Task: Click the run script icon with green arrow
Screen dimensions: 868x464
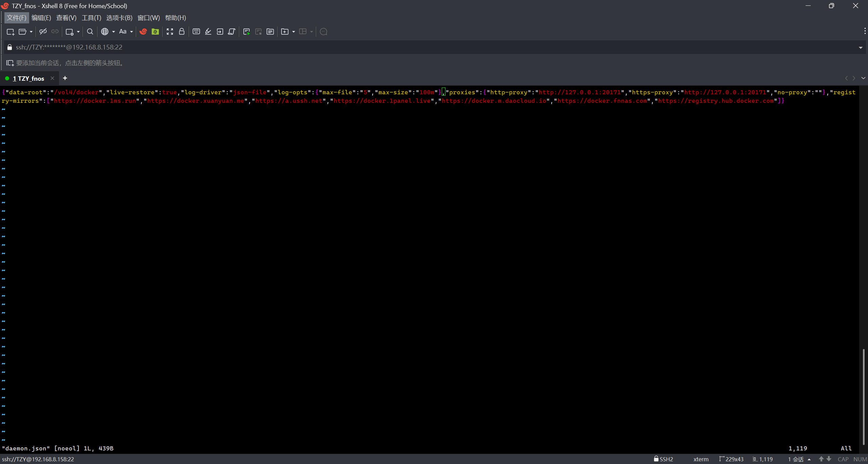Action: pyautogui.click(x=246, y=32)
